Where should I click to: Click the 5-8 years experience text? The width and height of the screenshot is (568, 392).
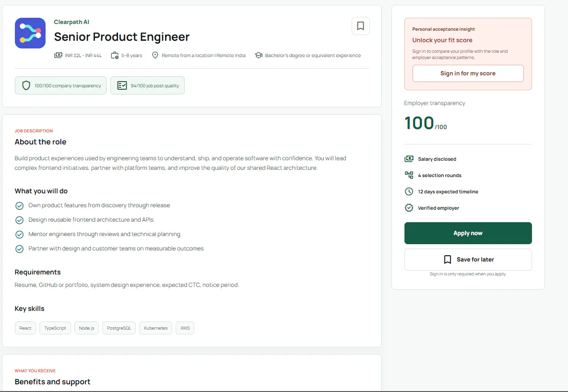point(131,56)
